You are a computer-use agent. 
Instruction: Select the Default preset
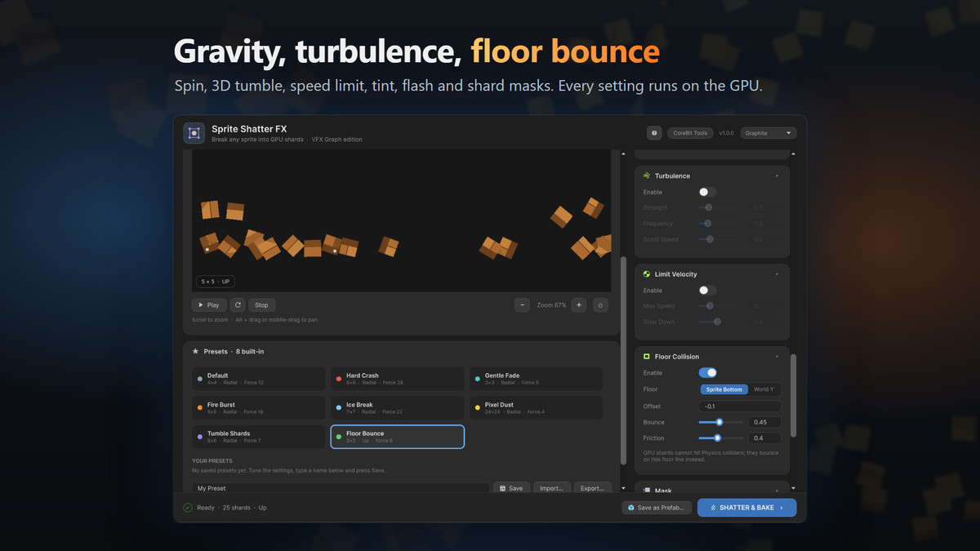pos(258,379)
